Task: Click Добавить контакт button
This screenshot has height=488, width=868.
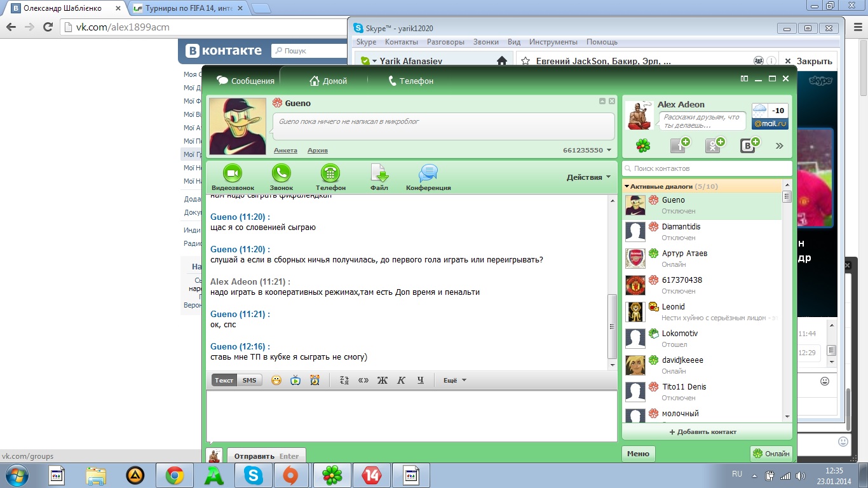Action: point(703,432)
